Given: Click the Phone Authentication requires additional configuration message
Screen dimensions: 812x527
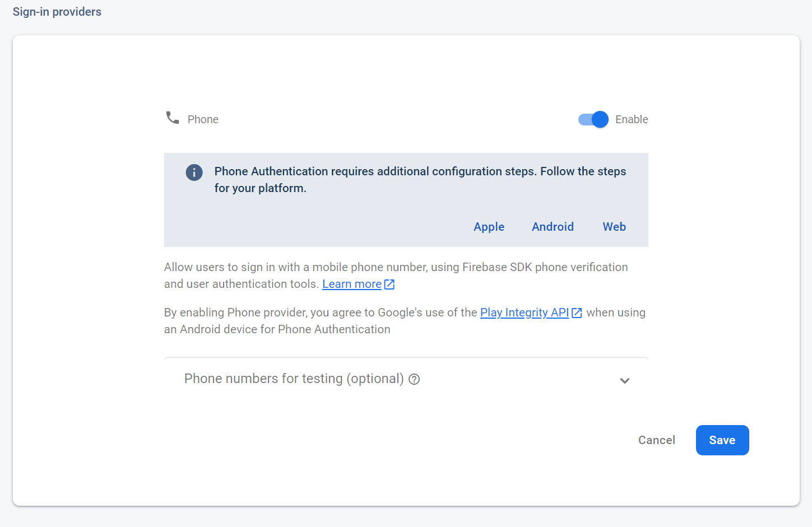Looking at the screenshot, I should pos(420,180).
